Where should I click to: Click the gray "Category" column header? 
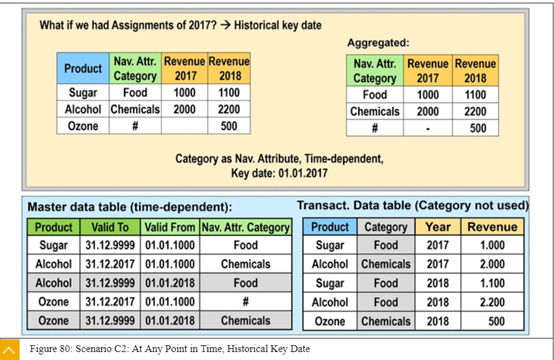coord(386,227)
